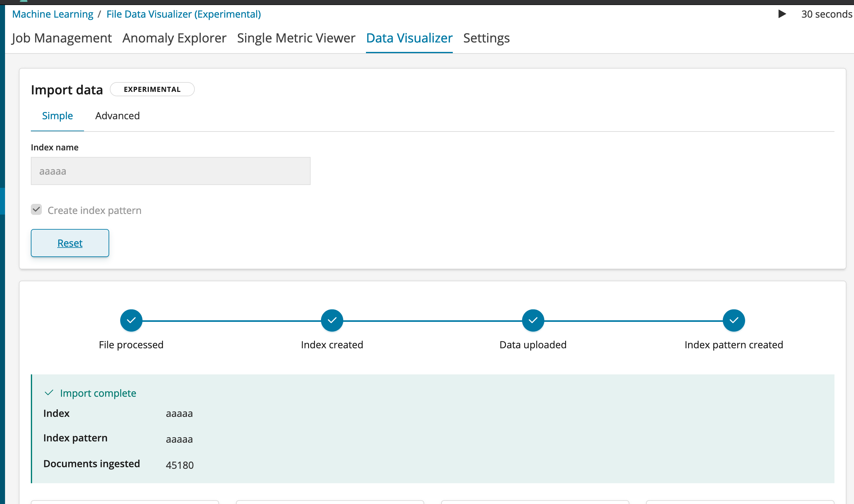The image size is (854, 504).
Task: Click the EXPERIMENTAL badge
Action: point(152,89)
